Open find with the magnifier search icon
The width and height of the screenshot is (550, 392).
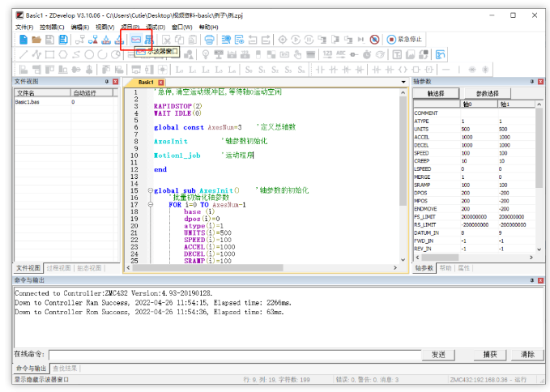pyautogui.click(x=226, y=40)
